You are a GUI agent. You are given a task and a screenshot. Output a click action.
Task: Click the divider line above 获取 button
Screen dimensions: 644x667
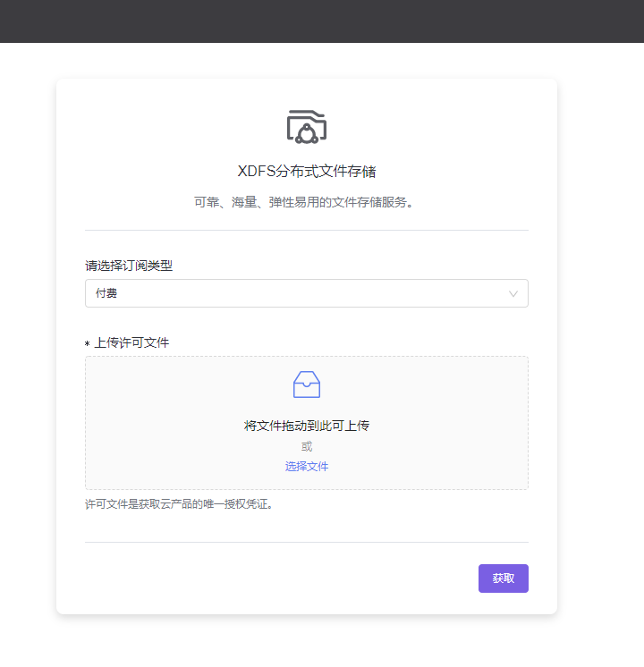click(x=306, y=542)
